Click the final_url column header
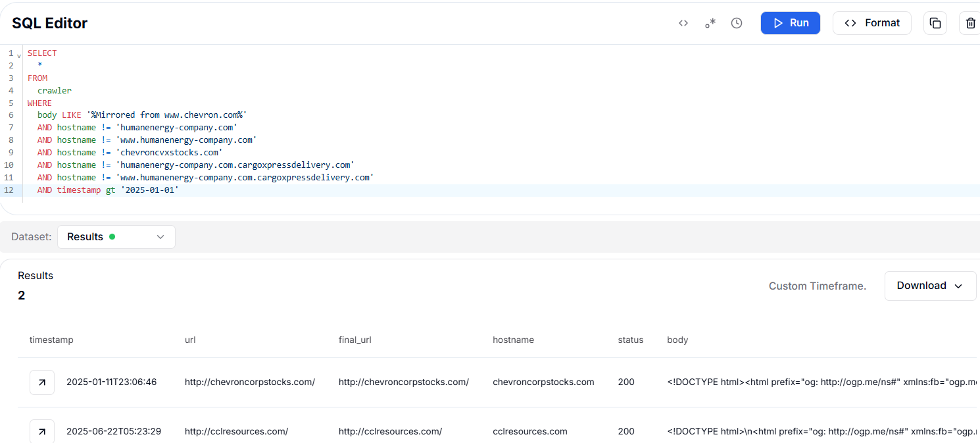980x443 pixels. point(355,340)
